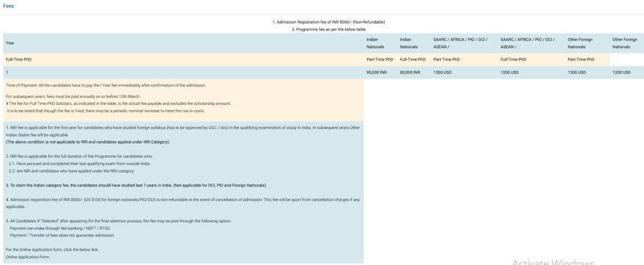The width and height of the screenshot is (644, 265).
Task: Click "1200 USD" under Other Foreign Nationals
Action: coord(621,72)
